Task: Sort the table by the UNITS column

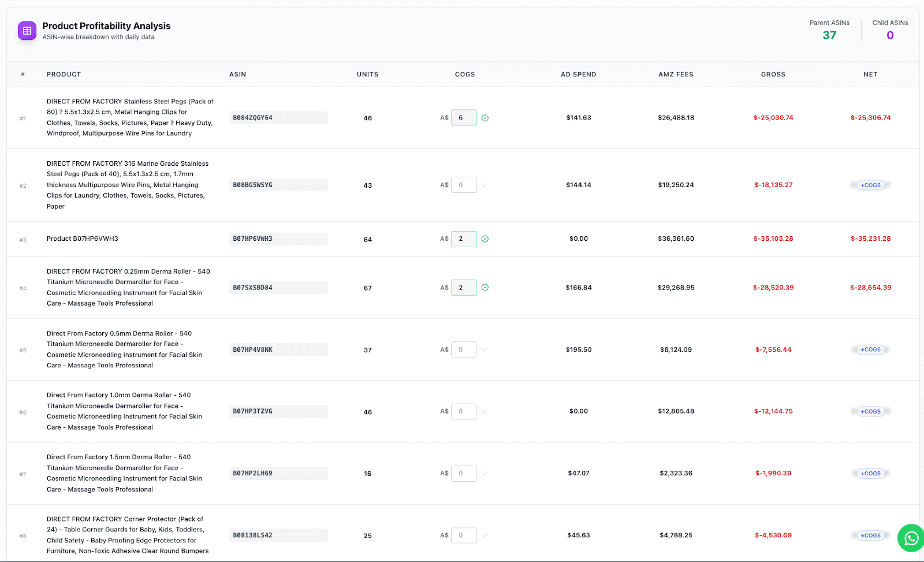Action: coord(367,74)
